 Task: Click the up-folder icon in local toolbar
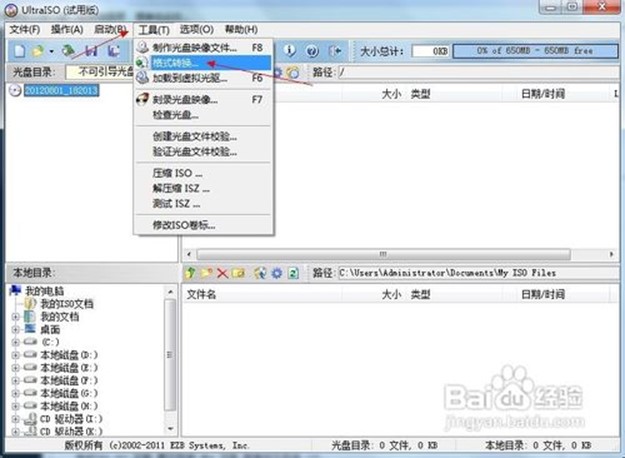point(191,272)
